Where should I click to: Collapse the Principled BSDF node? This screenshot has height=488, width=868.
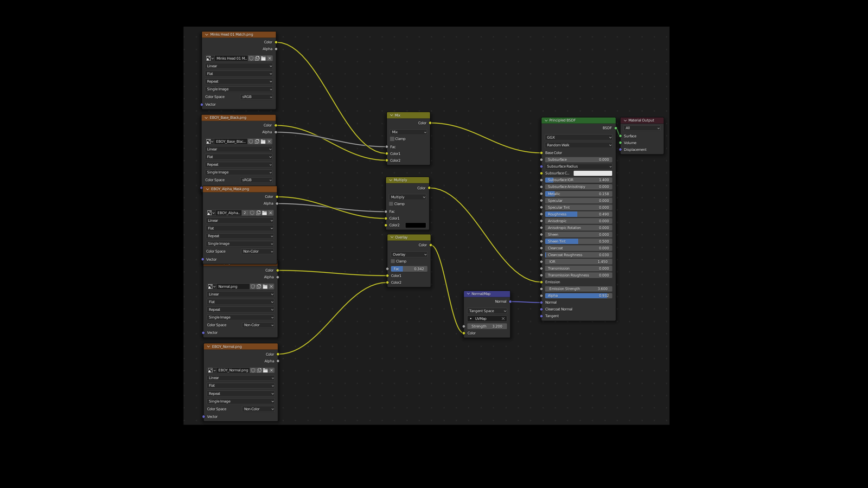click(546, 120)
